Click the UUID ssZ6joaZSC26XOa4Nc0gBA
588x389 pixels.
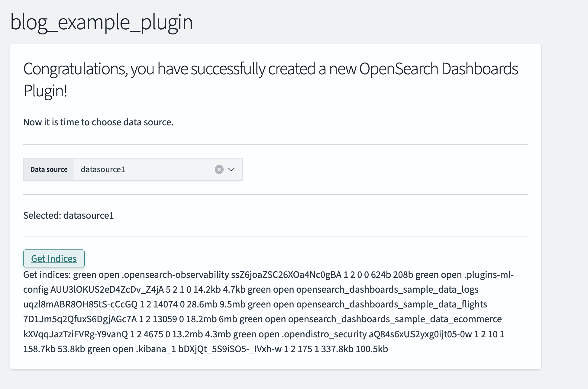pos(286,275)
